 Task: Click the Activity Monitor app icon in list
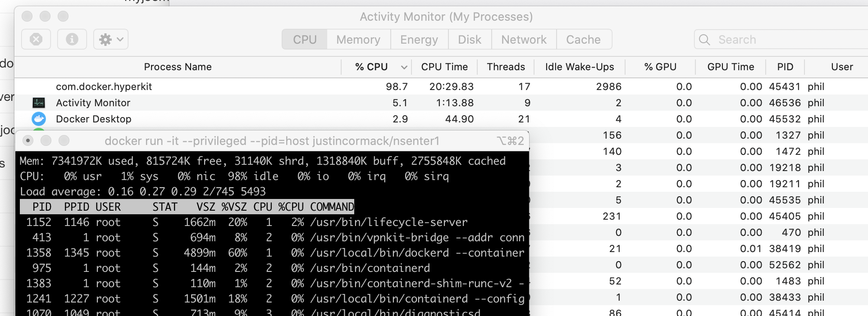[39, 103]
